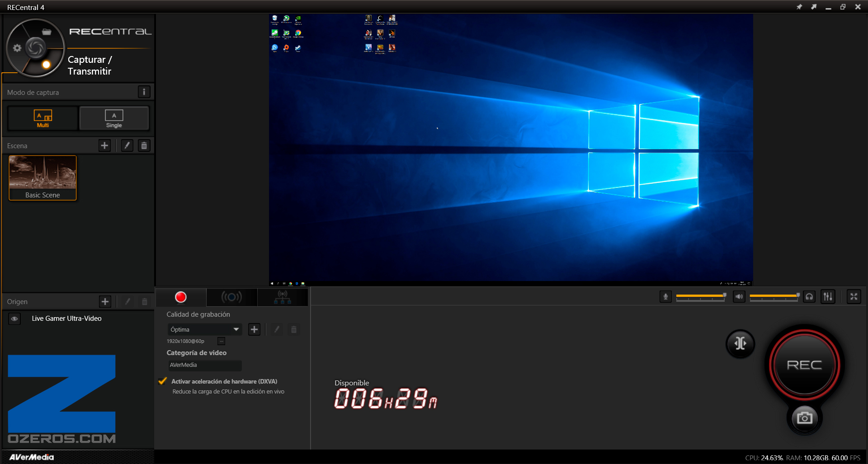The width and height of the screenshot is (868, 464).
Task: Delete the selected scene
Action: (144, 145)
